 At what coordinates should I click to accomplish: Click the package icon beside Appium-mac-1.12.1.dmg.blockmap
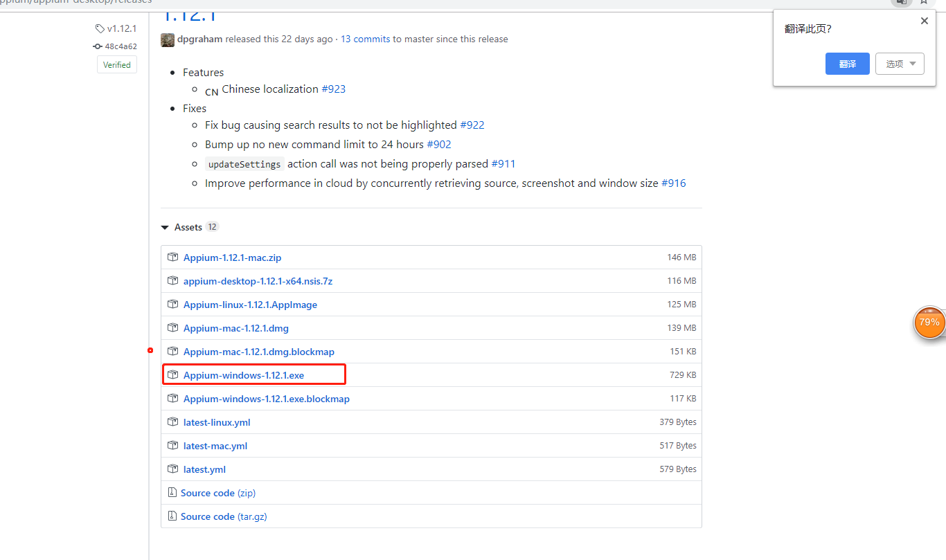click(173, 351)
